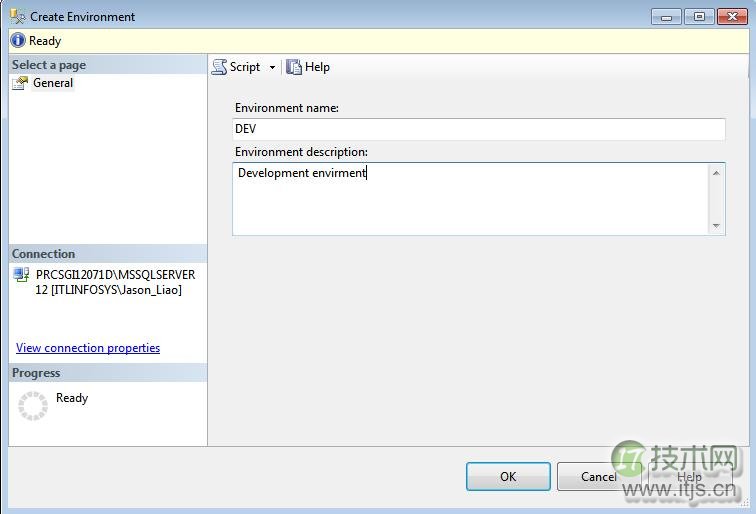Open Help from the top toolbar
Viewport: 756px width, 514px height.
308,67
